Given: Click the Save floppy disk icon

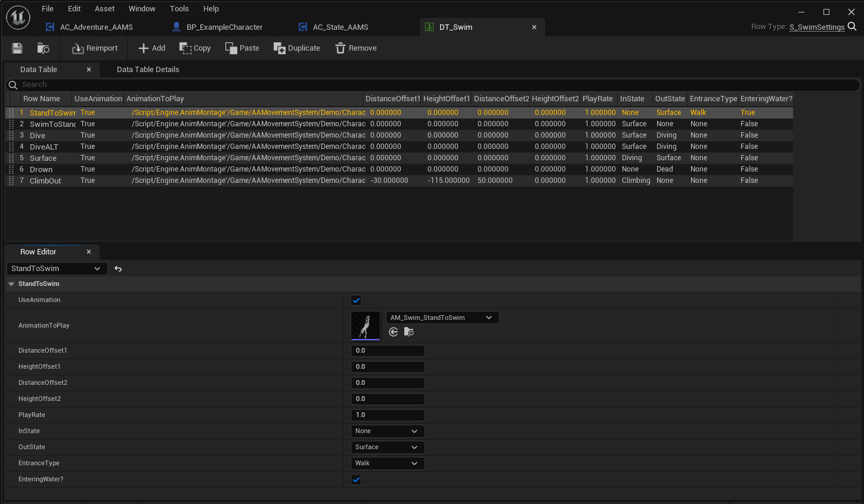Looking at the screenshot, I should [17, 48].
